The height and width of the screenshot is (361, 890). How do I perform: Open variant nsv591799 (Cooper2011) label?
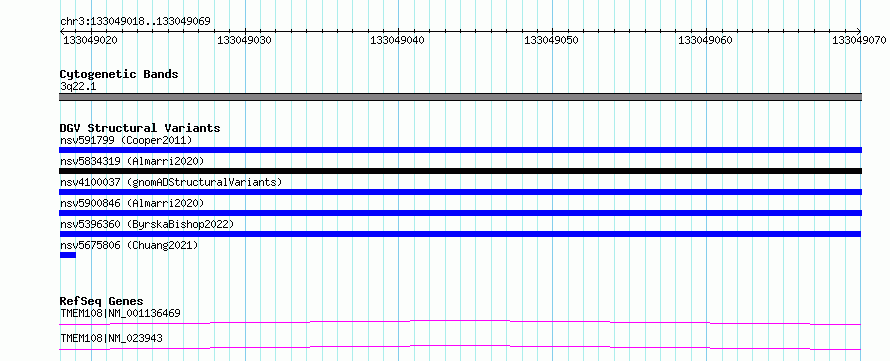pos(126,140)
